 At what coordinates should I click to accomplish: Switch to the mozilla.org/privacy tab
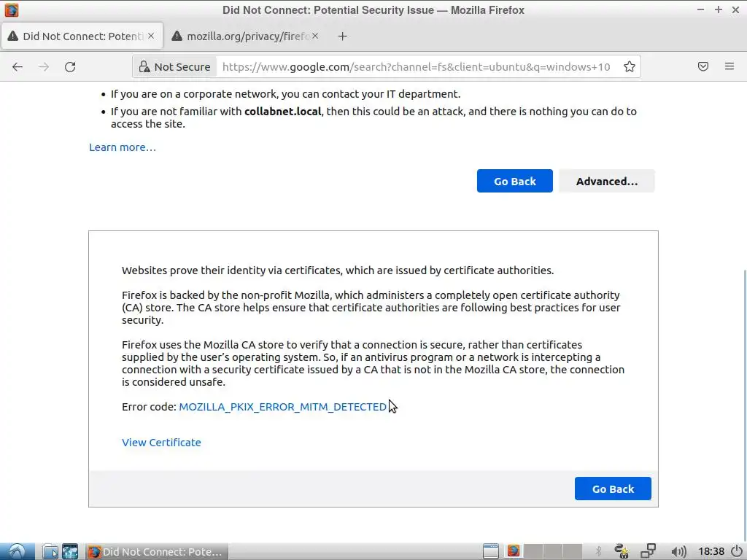[245, 36]
